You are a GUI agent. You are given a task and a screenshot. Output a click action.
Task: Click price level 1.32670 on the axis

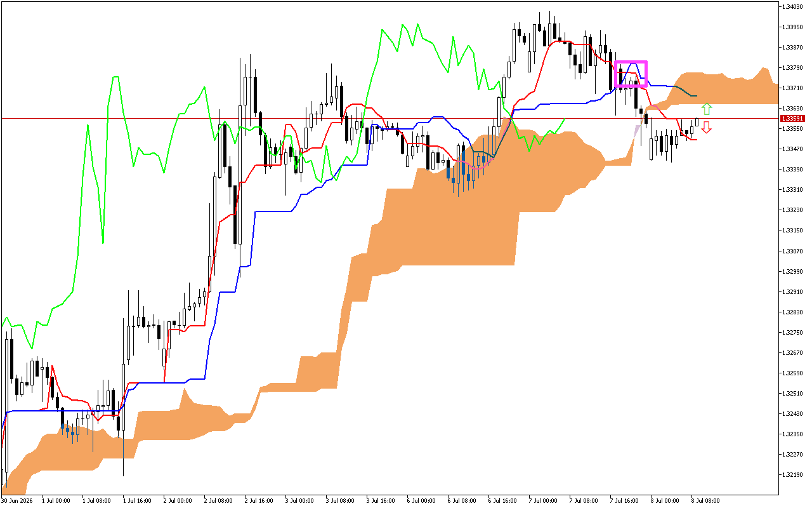point(793,353)
